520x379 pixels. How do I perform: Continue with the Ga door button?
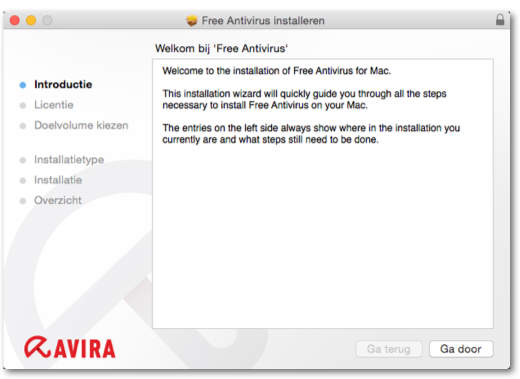point(461,349)
